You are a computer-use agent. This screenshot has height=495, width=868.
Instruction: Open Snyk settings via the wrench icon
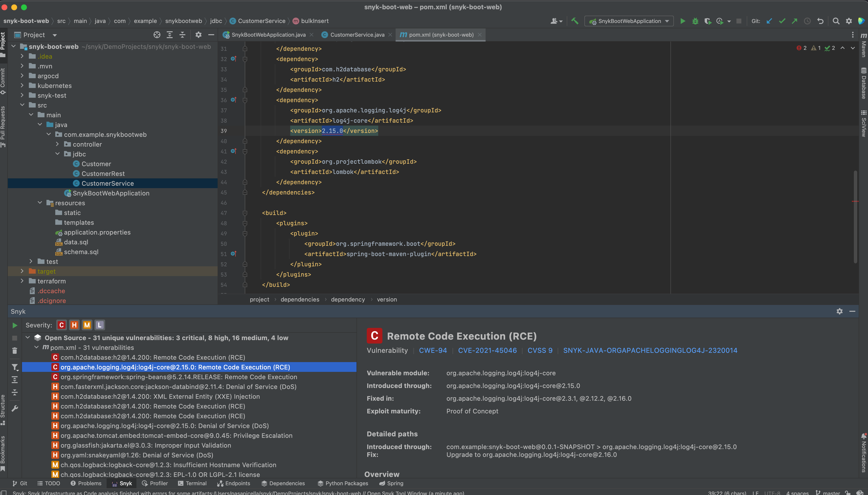[x=15, y=408]
